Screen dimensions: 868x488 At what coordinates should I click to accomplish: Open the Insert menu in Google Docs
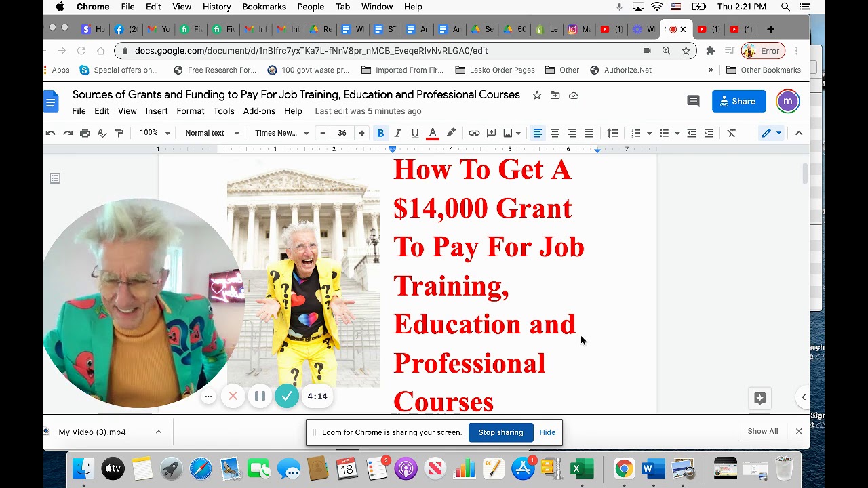point(157,111)
